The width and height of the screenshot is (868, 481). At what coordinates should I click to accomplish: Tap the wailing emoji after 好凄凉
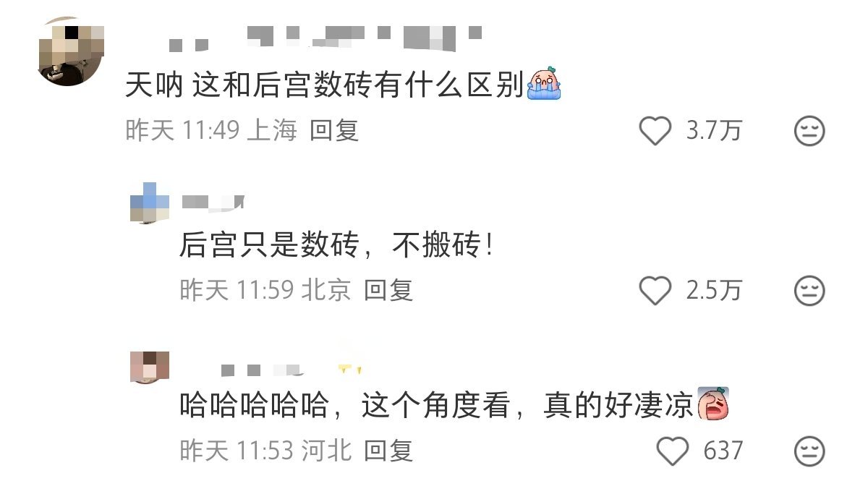pos(712,404)
